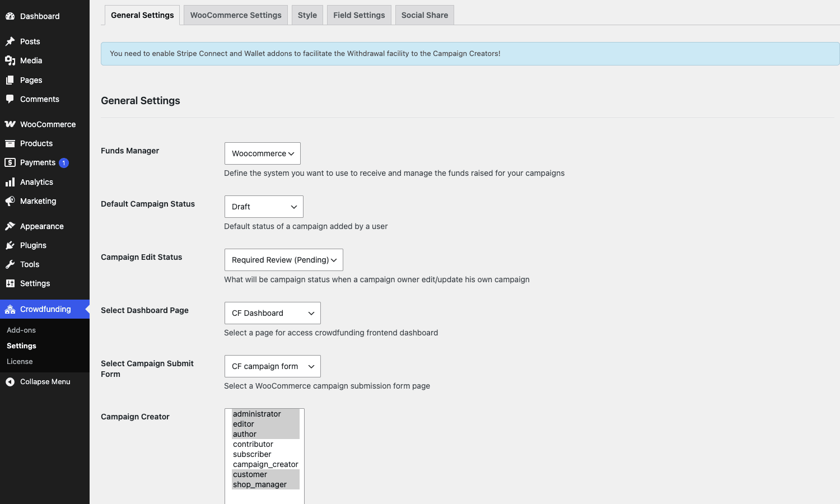Click the Tools wrench icon
The image size is (840, 504).
coord(10,264)
